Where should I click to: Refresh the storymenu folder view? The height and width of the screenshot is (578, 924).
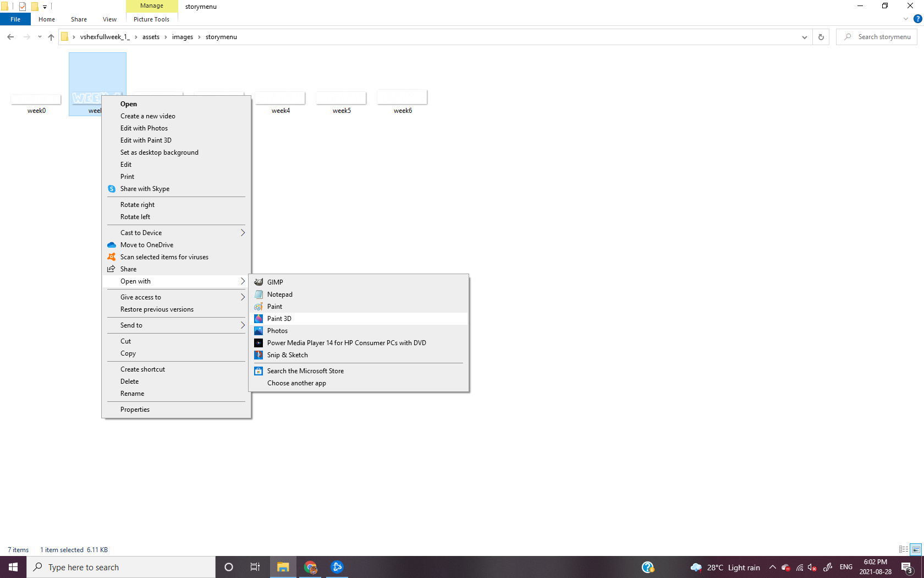tap(821, 37)
